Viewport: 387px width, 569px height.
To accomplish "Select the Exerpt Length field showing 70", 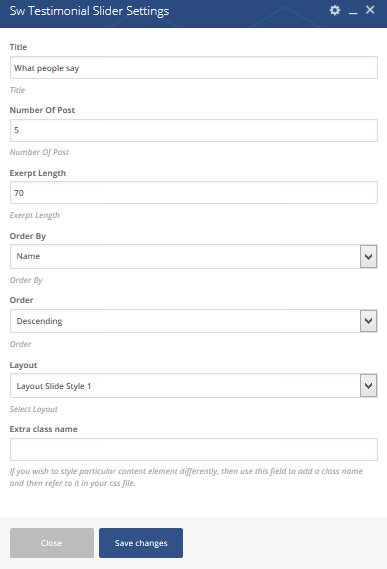I will [x=194, y=193].
